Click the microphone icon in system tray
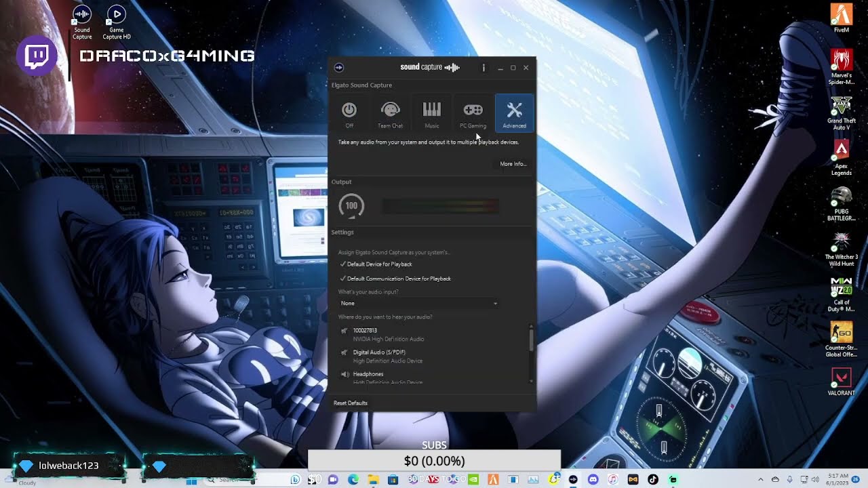Image resolution: width=868 pixels, height=488 pixels. click(x=789, y=480)
